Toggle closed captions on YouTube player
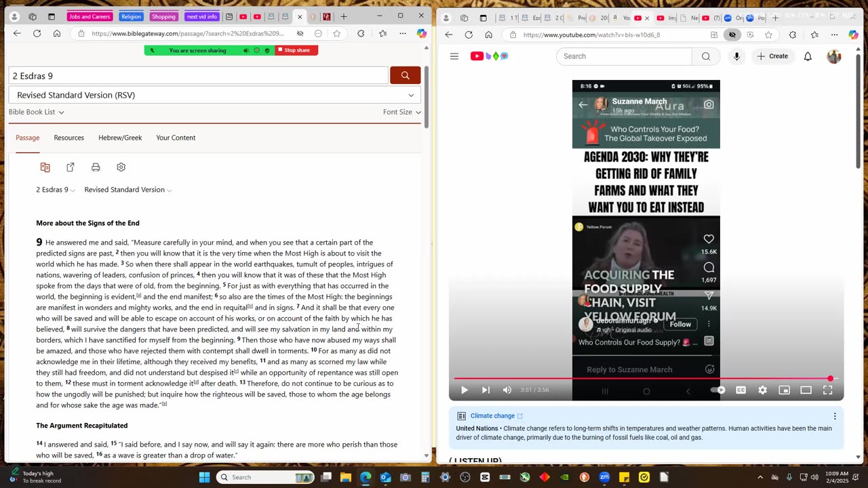Image resolution: width=868 pixels, height=488 pixels. 741,390
